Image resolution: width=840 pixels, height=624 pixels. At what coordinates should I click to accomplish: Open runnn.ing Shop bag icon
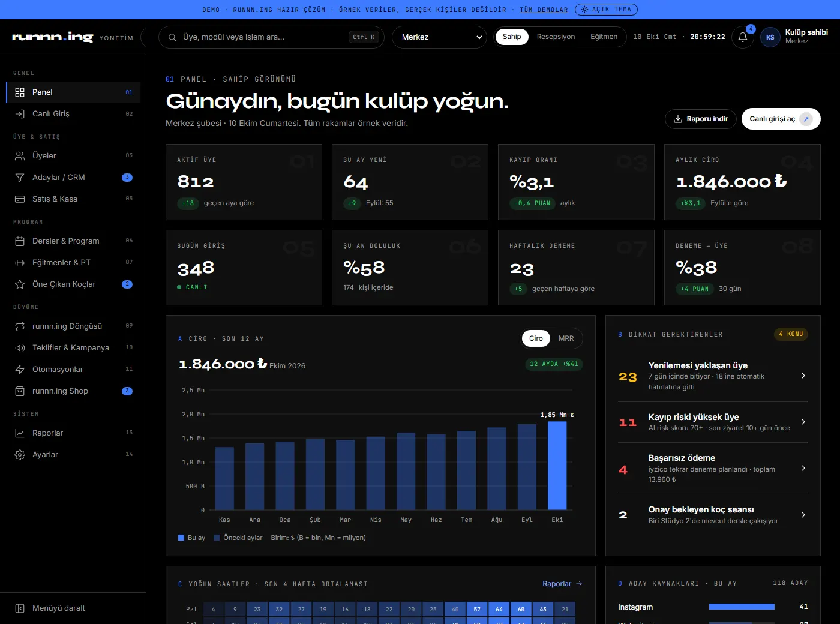(x=20, y=391)
